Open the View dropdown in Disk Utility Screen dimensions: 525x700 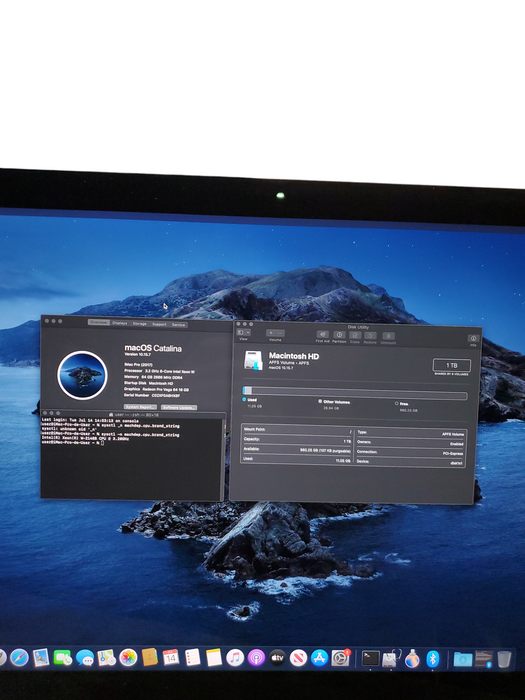click(244, 333)
